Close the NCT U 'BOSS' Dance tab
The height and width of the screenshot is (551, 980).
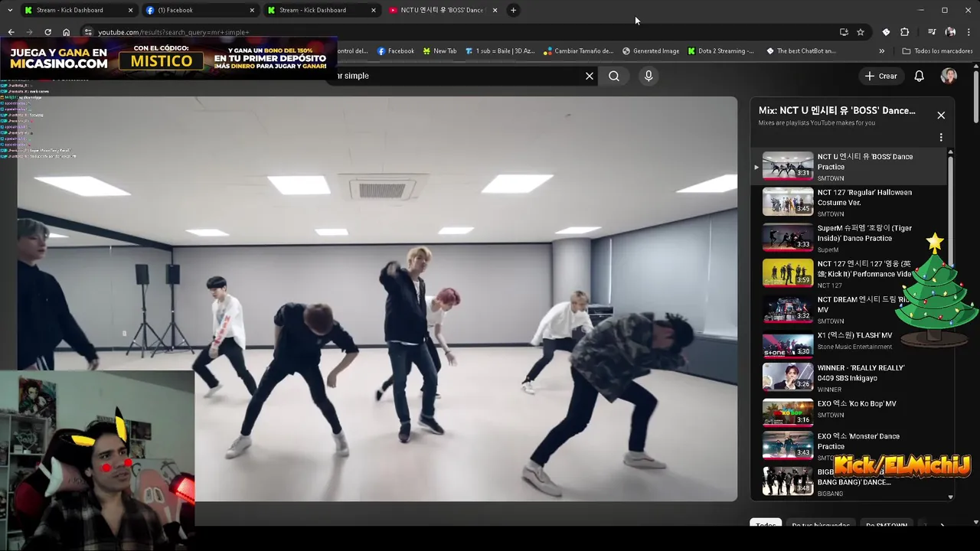click(x=495, y=10)
